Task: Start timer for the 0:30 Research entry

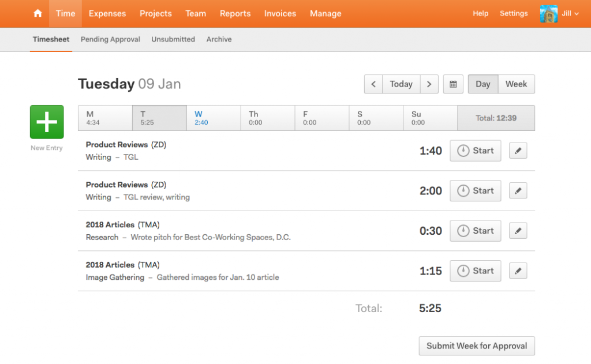Action: pyautogui.click(x=476, y=231)
